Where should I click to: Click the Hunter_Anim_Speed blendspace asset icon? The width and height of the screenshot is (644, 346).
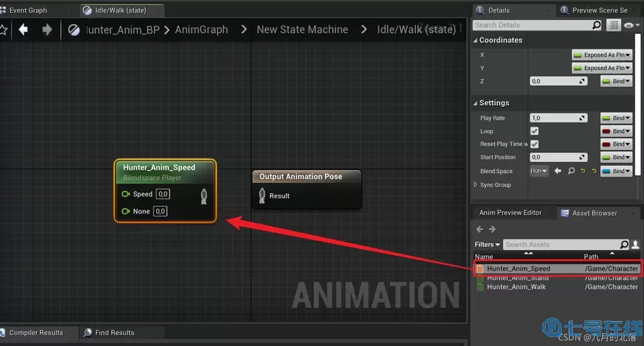coord(480,268)
